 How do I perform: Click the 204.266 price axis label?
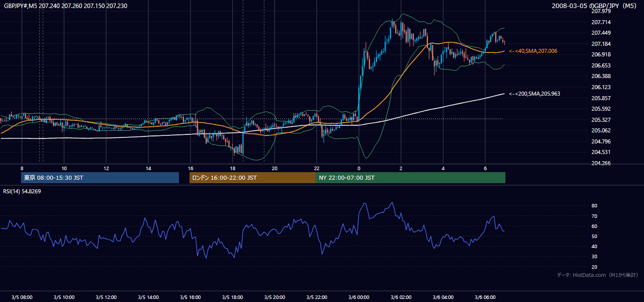(601, 163)
